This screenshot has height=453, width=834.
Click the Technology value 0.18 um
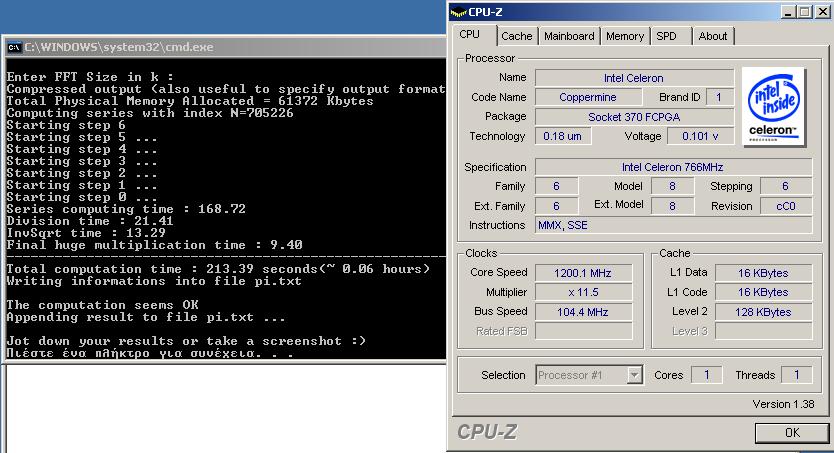(563, 136)
